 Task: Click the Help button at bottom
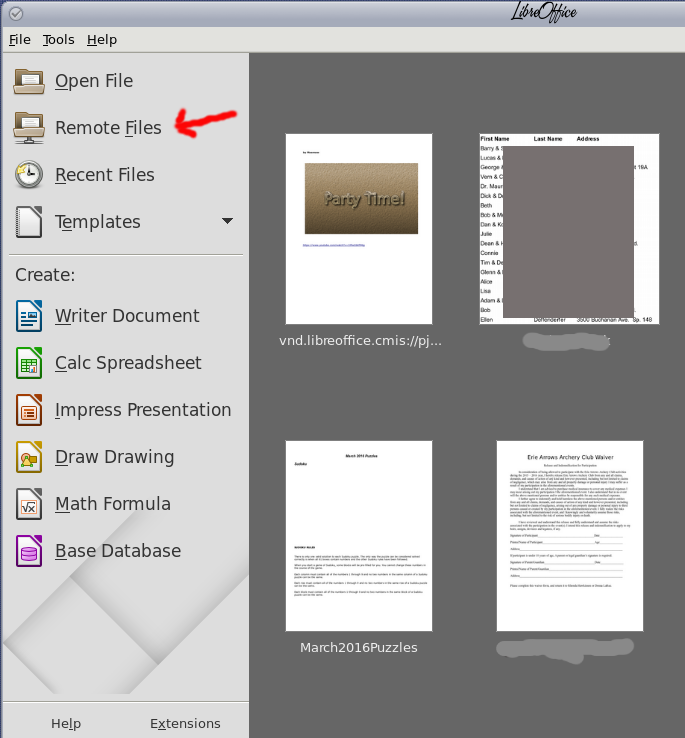click(66, 723)
